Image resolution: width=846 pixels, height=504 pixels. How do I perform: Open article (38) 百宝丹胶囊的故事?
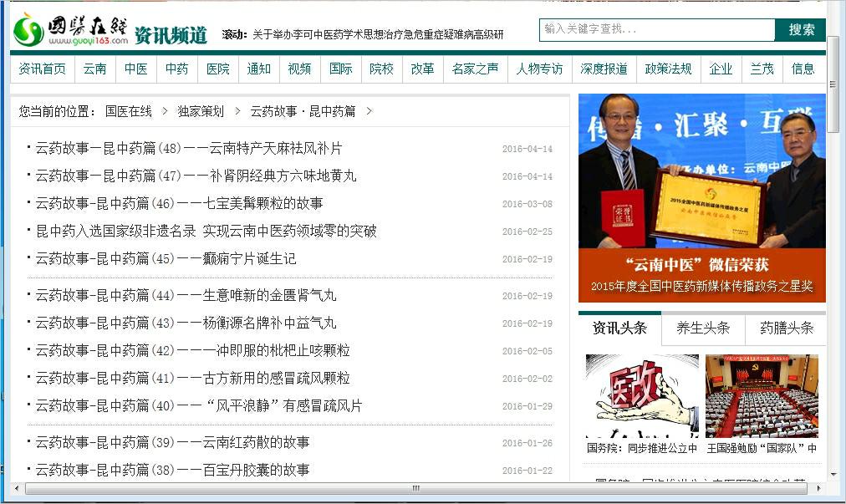tap(173, 470)
